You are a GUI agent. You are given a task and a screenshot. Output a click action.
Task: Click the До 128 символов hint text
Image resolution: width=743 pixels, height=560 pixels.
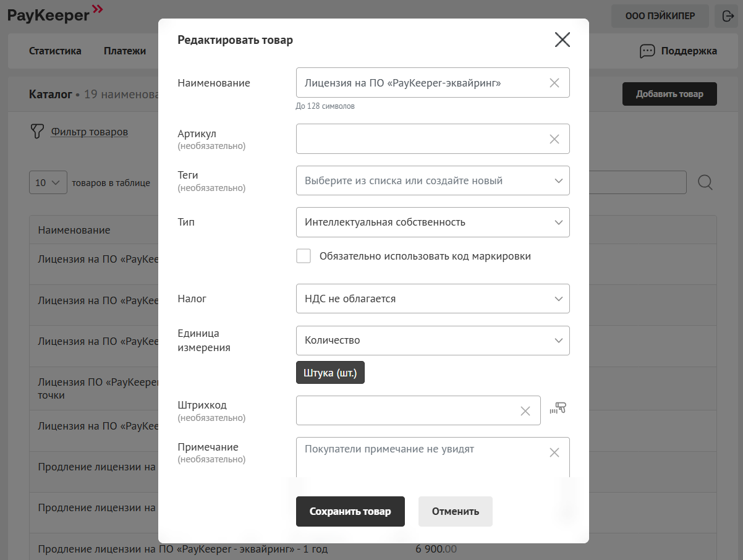point(325,106)
